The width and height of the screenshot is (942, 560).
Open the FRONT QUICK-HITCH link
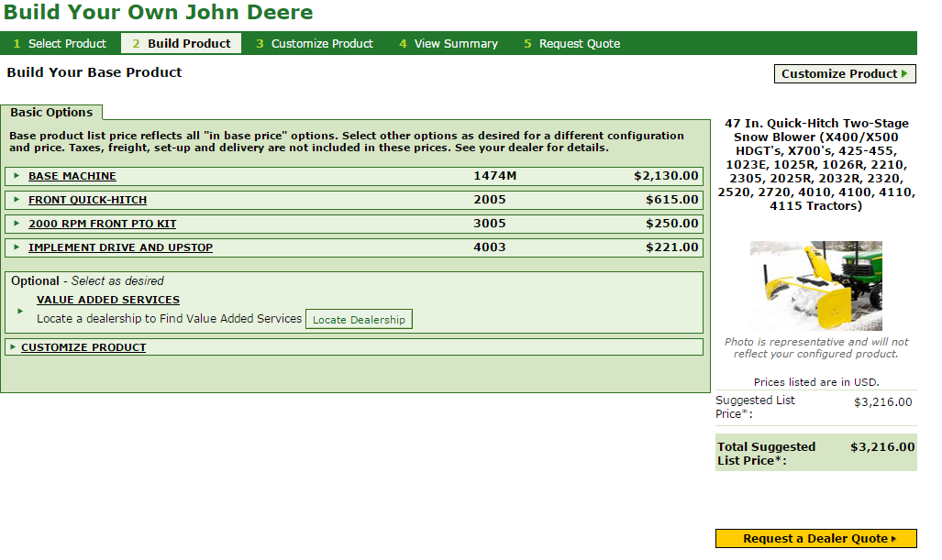tap(87, 200)
